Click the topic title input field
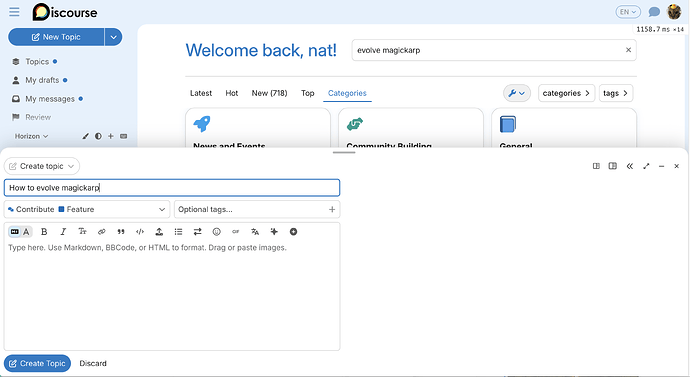 tap(172, 188)
